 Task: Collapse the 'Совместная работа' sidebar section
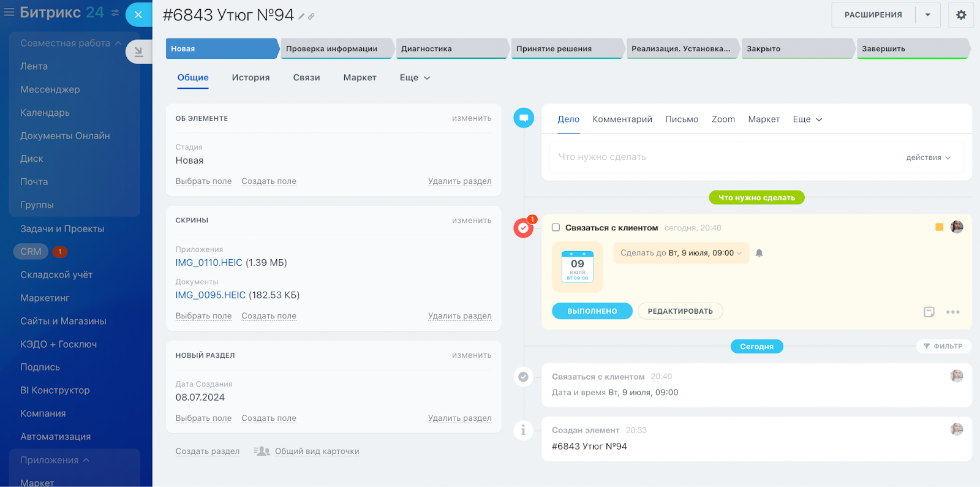pos(118,43)
